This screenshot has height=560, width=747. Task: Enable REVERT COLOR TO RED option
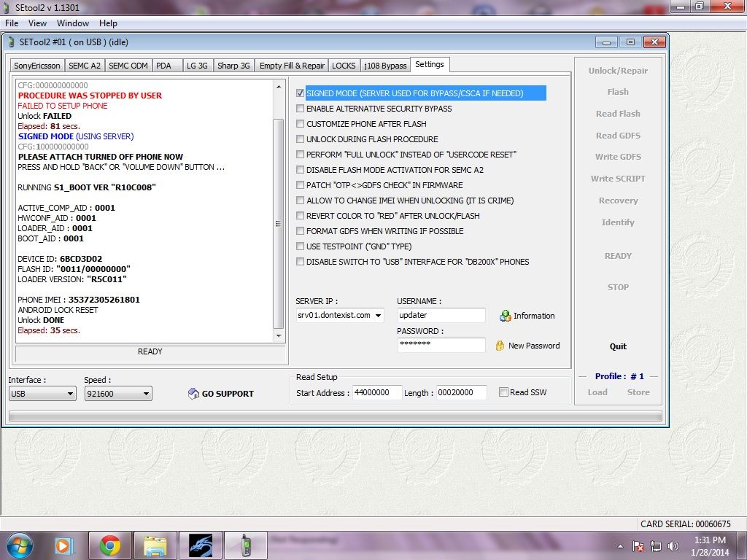point(300,216)
